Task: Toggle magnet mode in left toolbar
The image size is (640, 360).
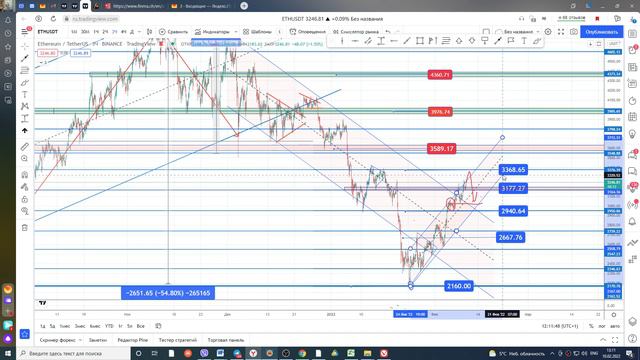Action: 25,175
